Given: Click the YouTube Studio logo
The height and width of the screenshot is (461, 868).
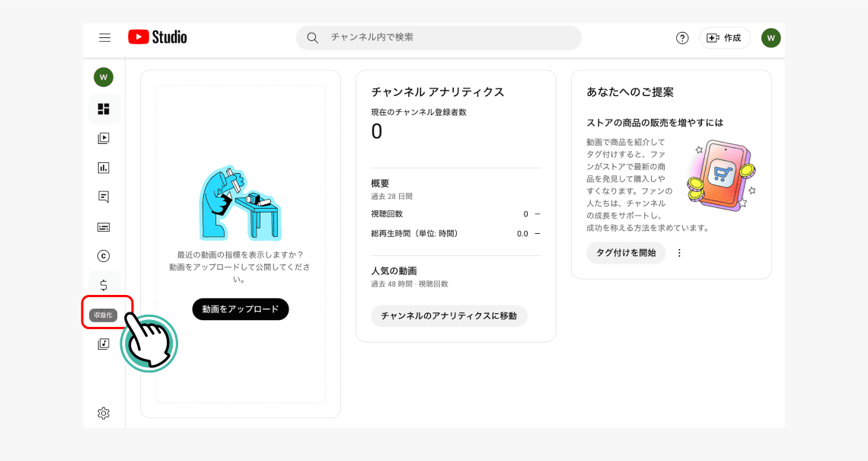Looking at the screenshot, I should point(158,37).
